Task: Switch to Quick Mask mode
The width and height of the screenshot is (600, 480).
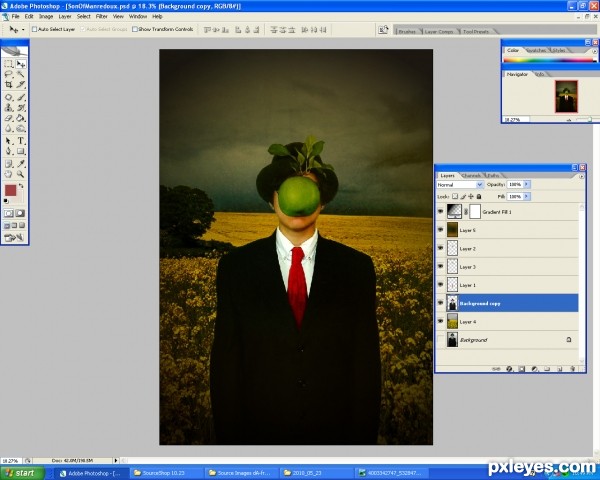Action: (20, 213)
